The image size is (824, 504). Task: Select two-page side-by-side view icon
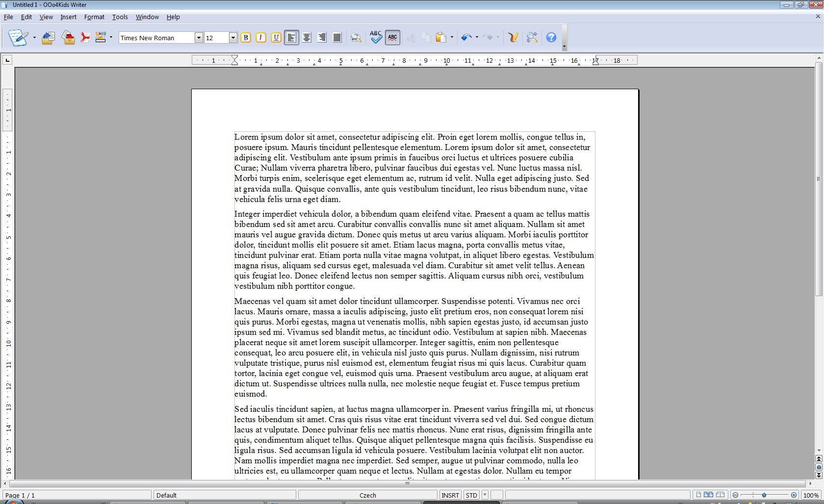point(709,495)
